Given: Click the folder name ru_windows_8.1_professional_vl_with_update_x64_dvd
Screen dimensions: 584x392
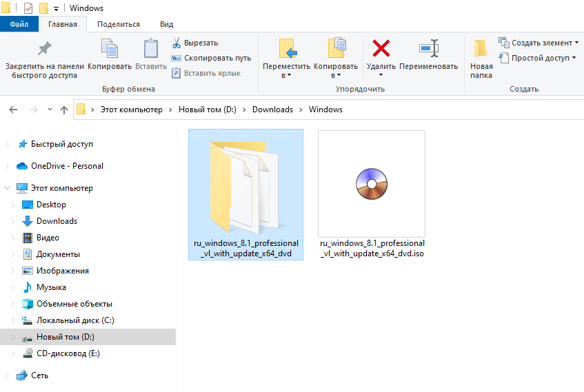Looking at the screenshot, I should (246, 248).
